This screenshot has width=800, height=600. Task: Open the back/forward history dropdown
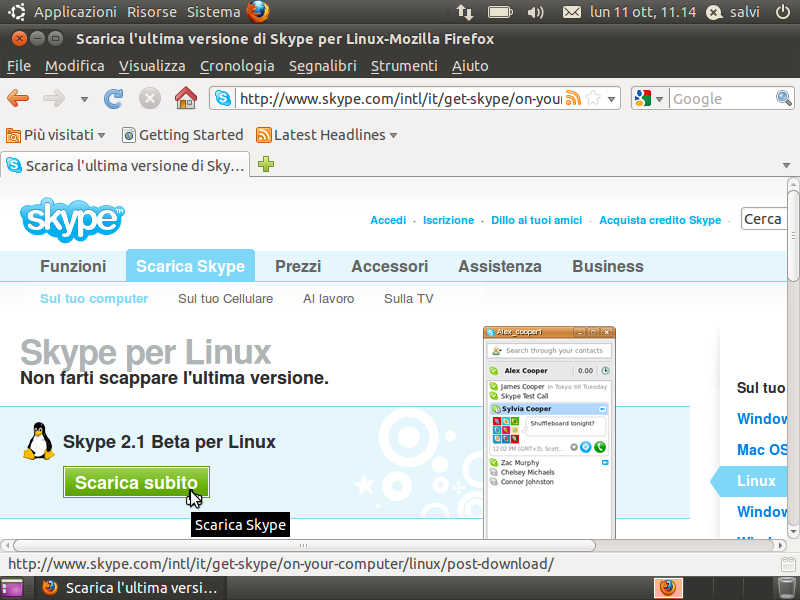click(84, 99)
